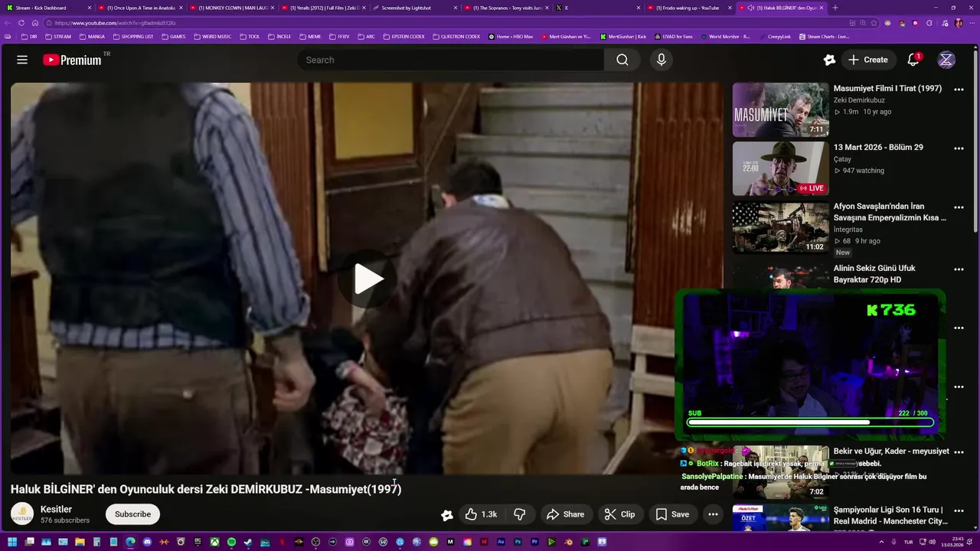Open options for Alinin Sekiz Günü video

click(x=959, y=269)
